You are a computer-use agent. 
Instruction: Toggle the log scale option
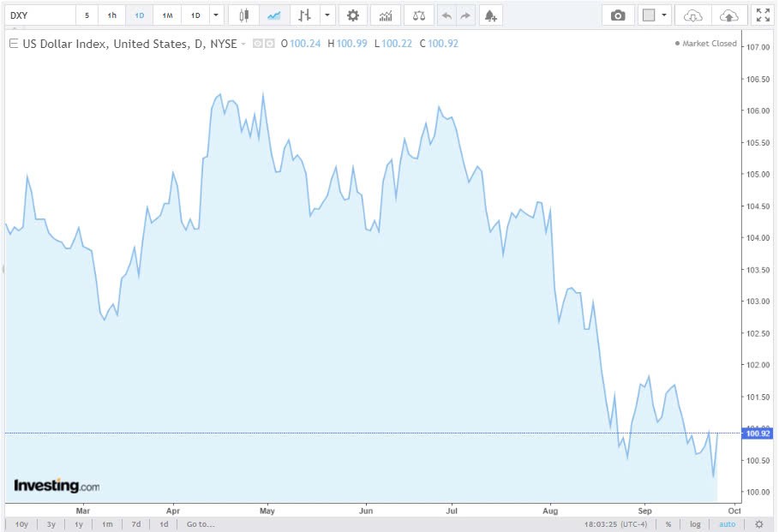pos(695,524)
